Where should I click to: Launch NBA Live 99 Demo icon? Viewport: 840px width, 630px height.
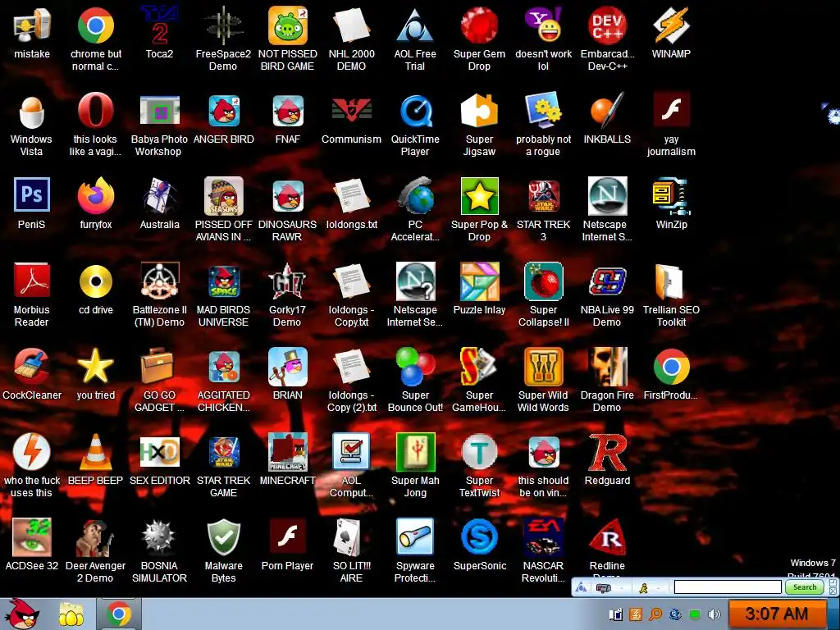coord(607,281)
